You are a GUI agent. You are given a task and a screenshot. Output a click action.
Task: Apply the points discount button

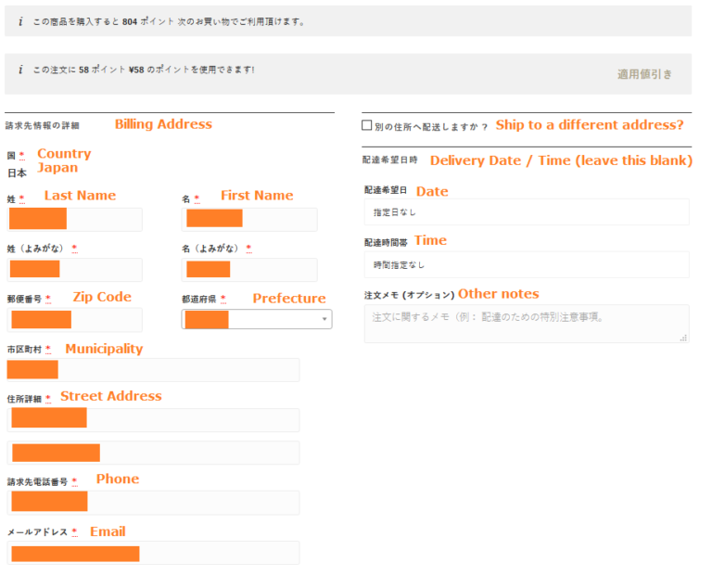click(x=644, y=74)
